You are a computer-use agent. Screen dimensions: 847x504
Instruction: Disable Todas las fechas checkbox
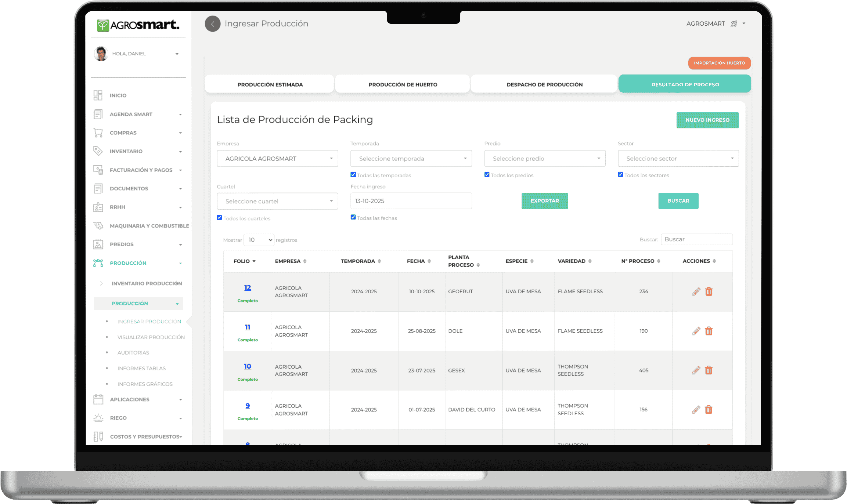tap(353, 217)
